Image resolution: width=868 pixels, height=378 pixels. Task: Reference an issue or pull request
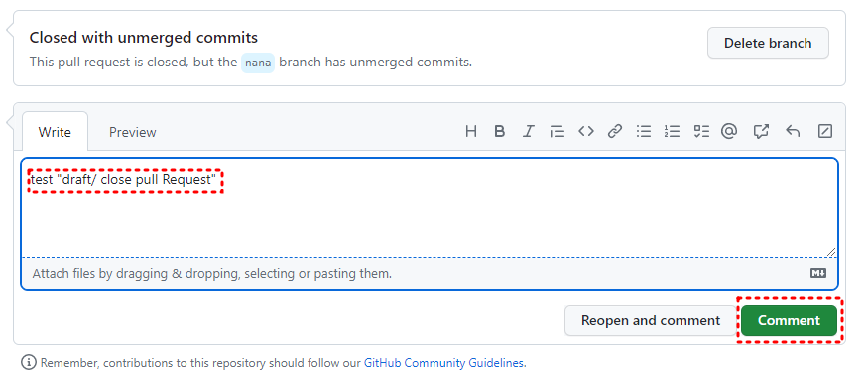click(x=761, y=131)
